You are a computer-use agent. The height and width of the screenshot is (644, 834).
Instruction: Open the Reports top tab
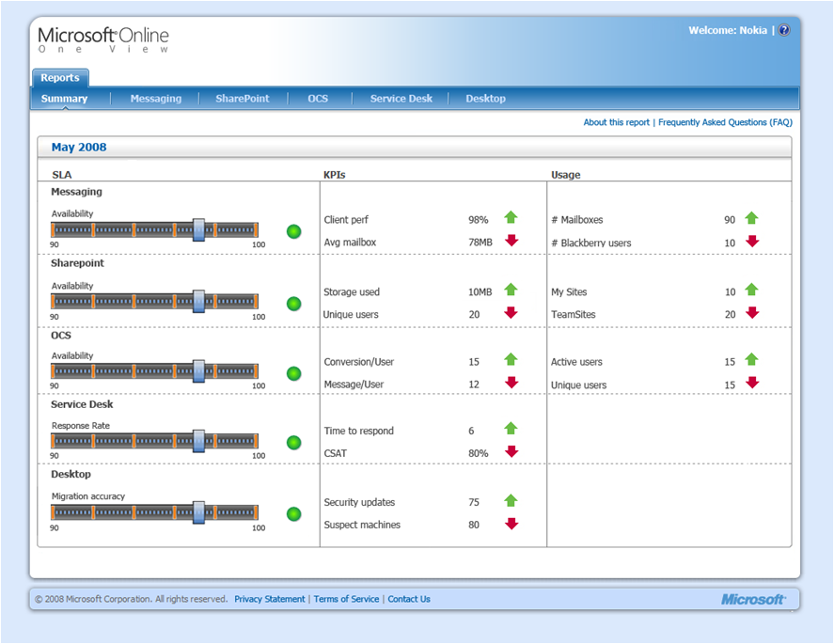point(60,78)
